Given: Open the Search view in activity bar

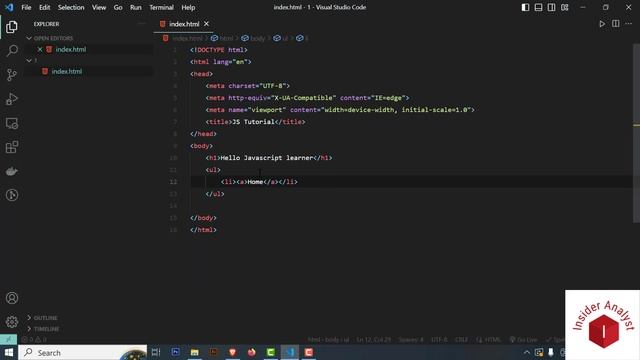Looking at the screenshot, I should (x=12, y=51).
